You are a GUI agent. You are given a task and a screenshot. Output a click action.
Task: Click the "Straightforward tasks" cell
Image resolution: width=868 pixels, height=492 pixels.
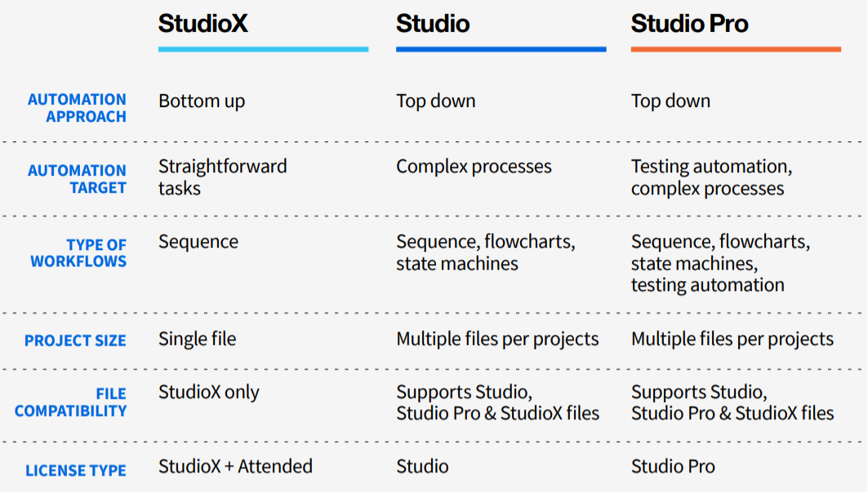[x=222, y=177]
